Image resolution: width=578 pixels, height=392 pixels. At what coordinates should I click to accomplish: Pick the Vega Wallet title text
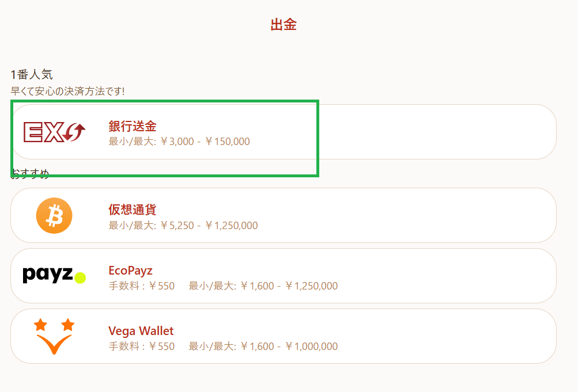141,331
